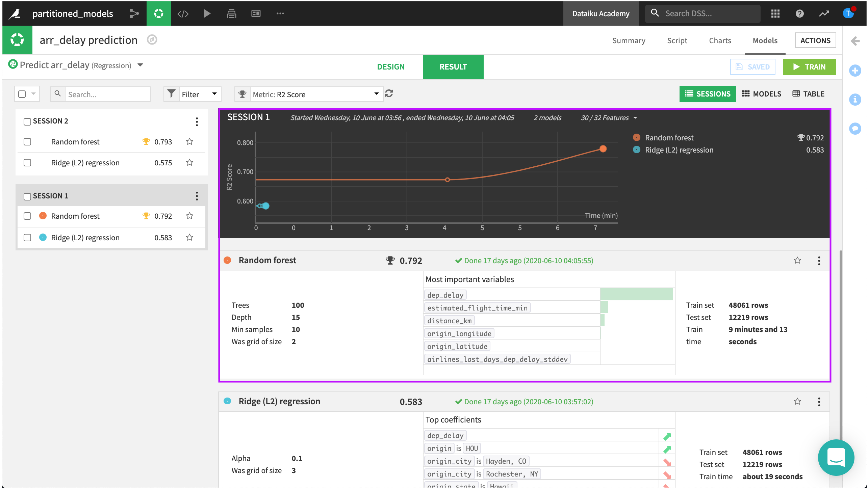Viewport: 868px width, 490px height.
Task: Tick Session 1 Ridge (L2) regression checkbox
Action: [27, 238]
